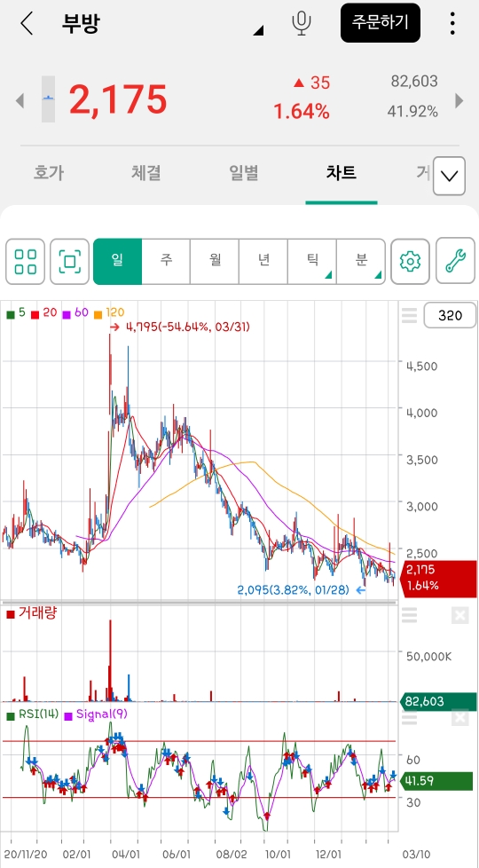Select the 주 weekly period
479x868 pixels.
167,261
